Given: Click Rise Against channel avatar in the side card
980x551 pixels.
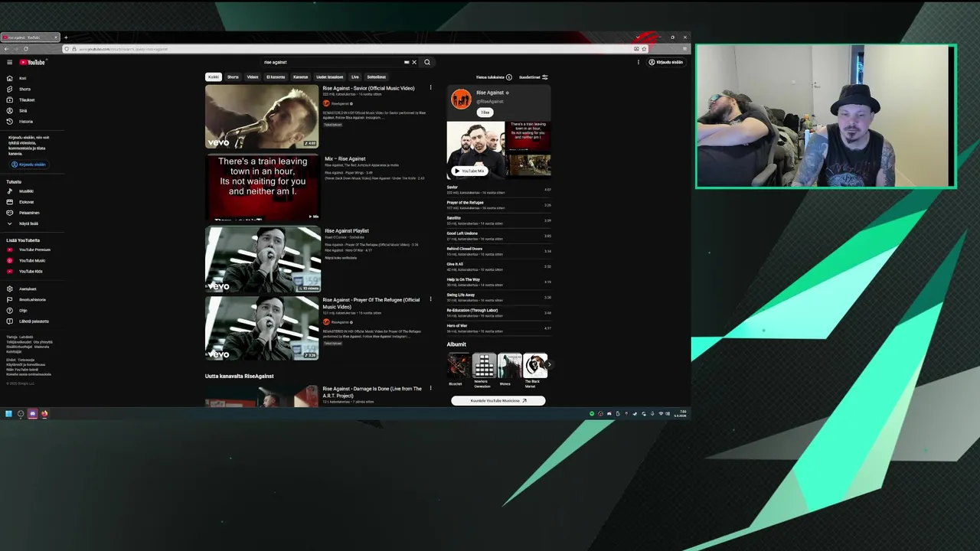Looking at the screenshot, I should [461, 99].
